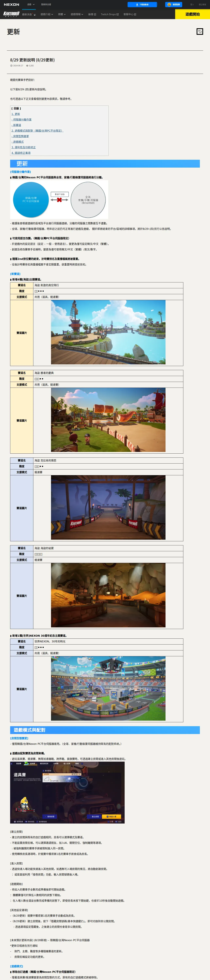
Task: Expand the 遊戲介紹 menu
Action: coord(47,15)
